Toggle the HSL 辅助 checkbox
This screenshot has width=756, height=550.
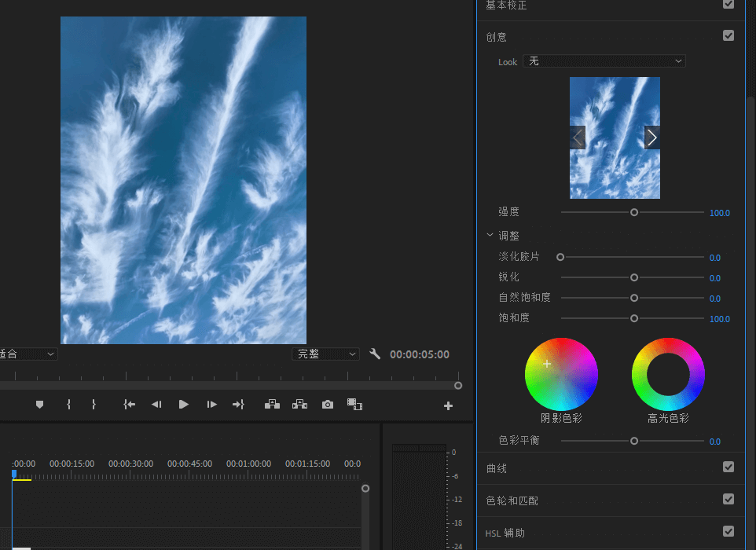[x=728, y=532]
